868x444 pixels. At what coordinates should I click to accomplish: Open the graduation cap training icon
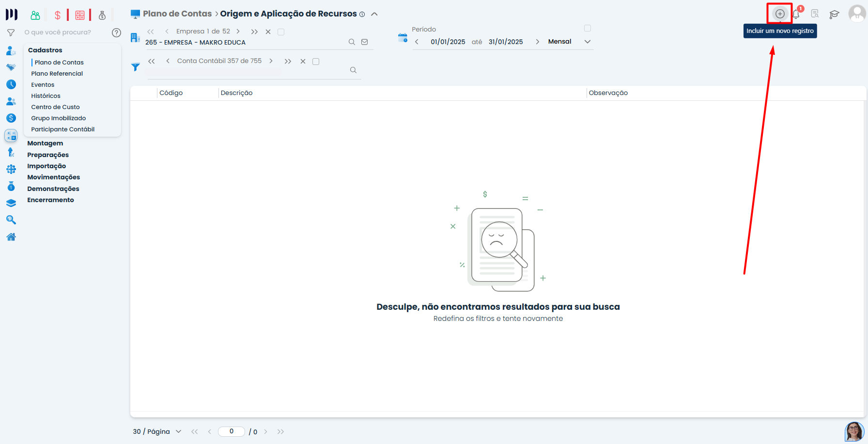834,14
